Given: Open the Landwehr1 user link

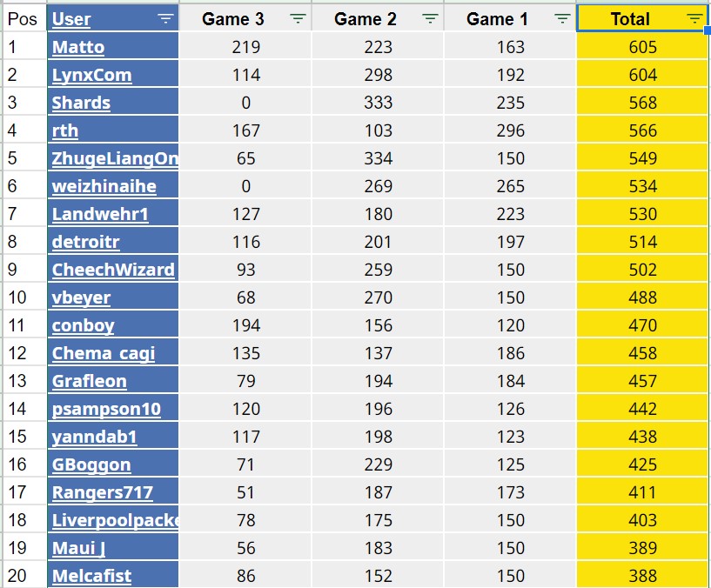Looking at the screenshot, I should click(100, 214).
